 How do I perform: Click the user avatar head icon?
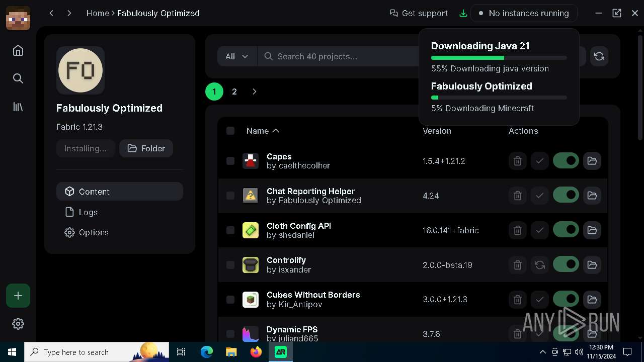pos(18,18)
